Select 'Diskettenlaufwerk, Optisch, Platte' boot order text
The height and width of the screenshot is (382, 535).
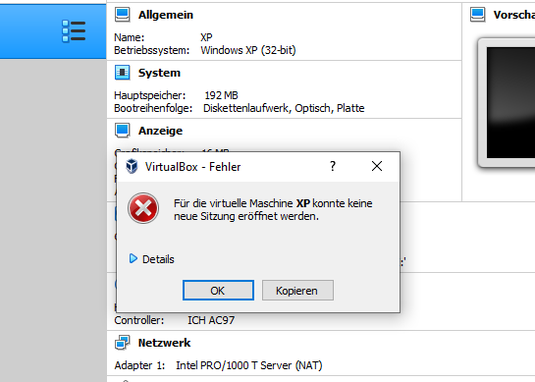[x=284, y=108]
